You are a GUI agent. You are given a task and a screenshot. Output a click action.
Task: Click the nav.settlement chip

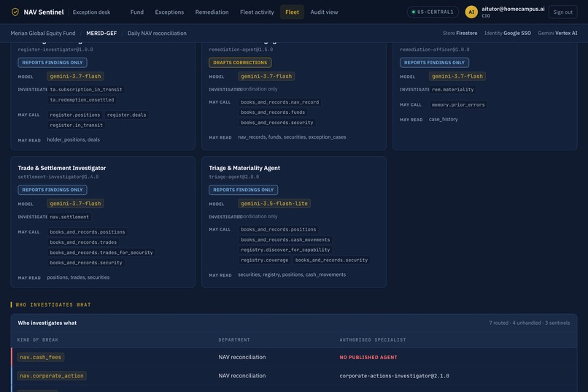click(x=69, y=217)
